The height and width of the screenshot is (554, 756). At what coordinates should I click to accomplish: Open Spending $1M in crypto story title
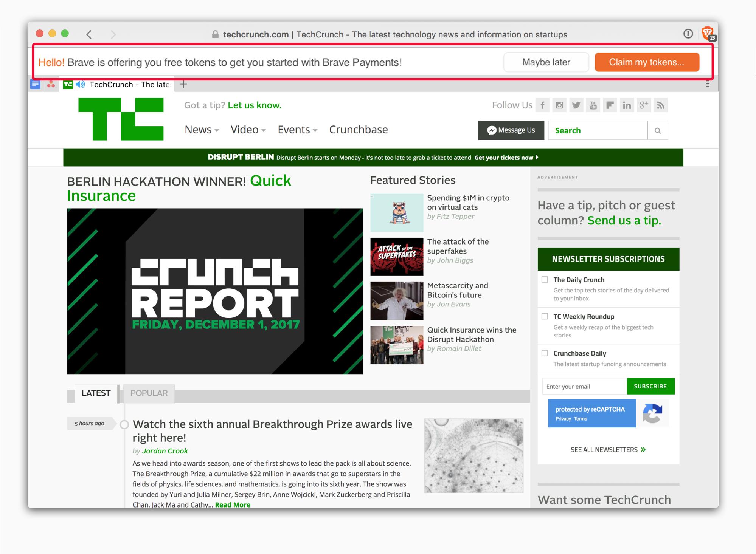(x=468, y=203)
